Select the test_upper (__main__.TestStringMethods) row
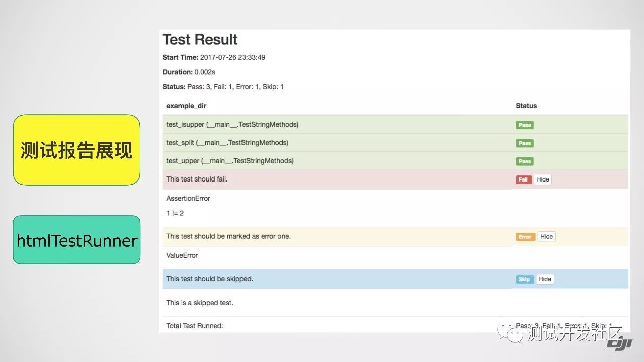 (395, 161)
